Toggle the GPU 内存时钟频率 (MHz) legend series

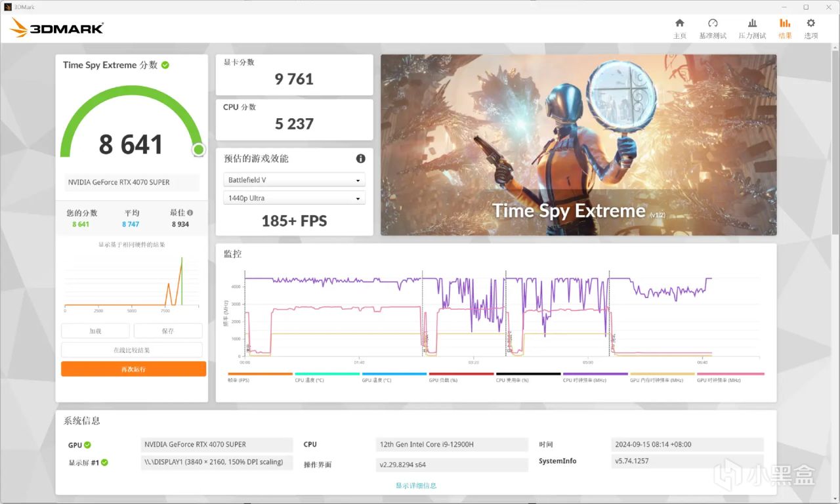click(x=661, y=377)
